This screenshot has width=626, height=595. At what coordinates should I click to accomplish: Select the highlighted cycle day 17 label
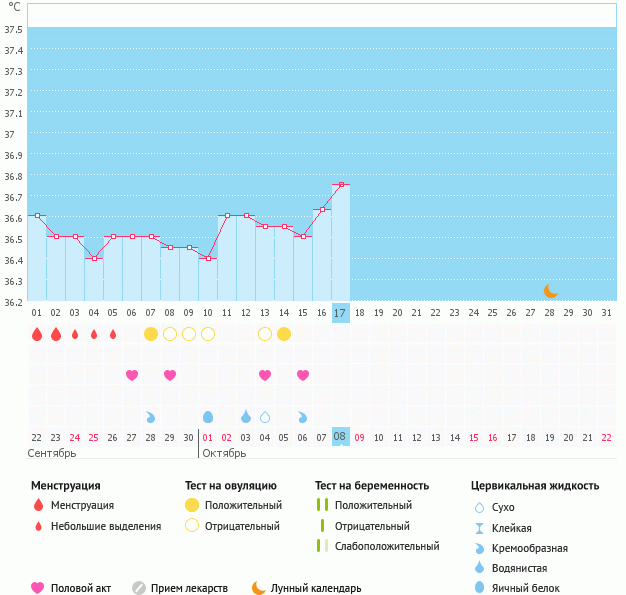click(x=340, y=313)
